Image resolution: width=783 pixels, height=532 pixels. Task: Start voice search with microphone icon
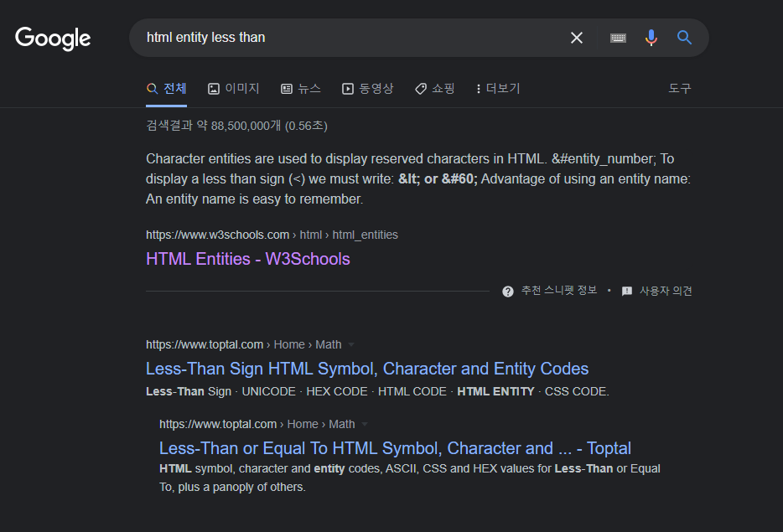click(651, 38)
